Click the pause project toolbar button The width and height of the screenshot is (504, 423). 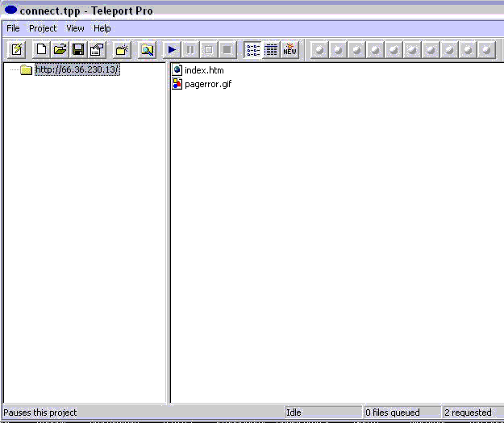click(190, 49)
